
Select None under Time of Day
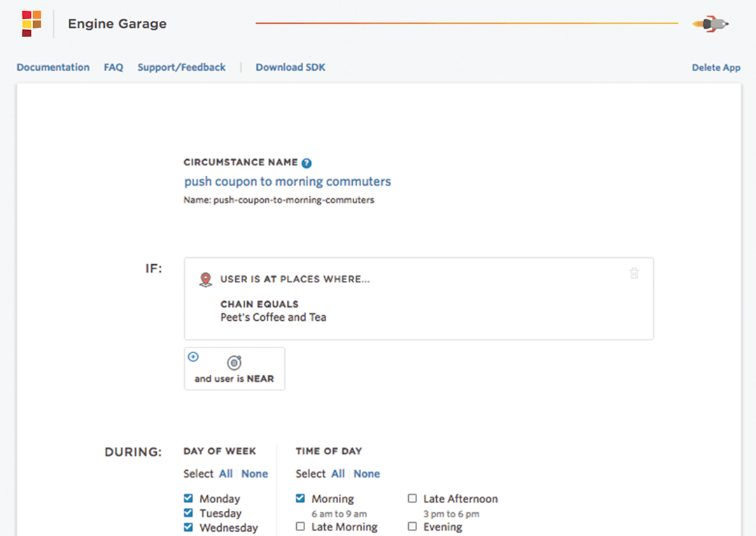coord(367,474)
